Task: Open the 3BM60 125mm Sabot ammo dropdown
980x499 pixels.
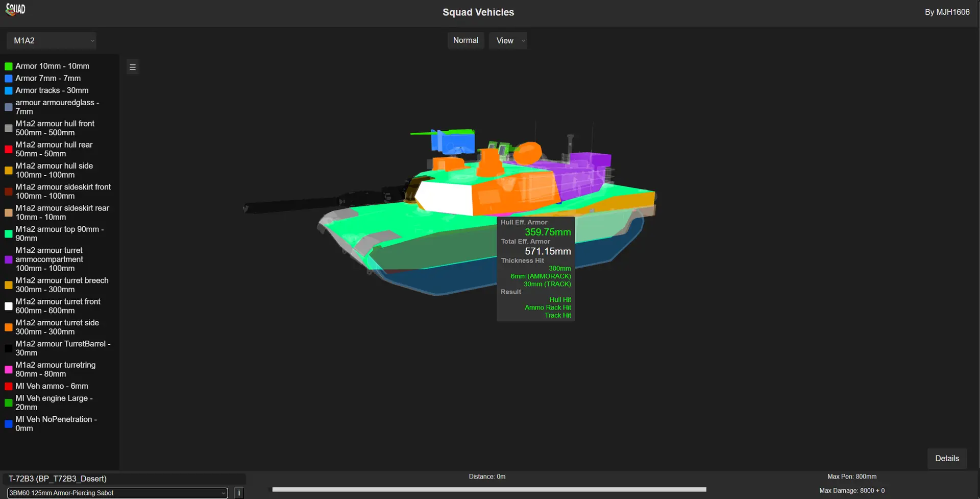Action: (117, 493)
